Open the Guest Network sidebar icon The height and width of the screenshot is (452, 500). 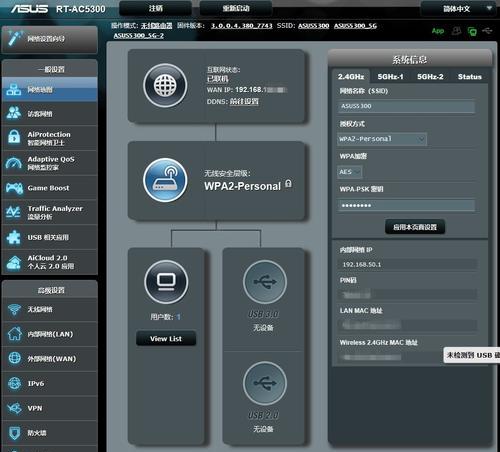pos(14,113)
